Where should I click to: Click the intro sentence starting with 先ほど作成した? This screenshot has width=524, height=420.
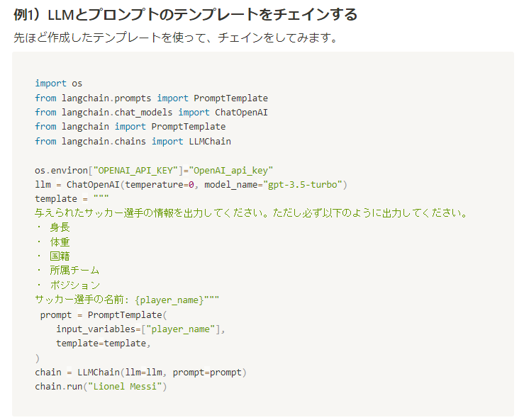[x=175, y=38]
